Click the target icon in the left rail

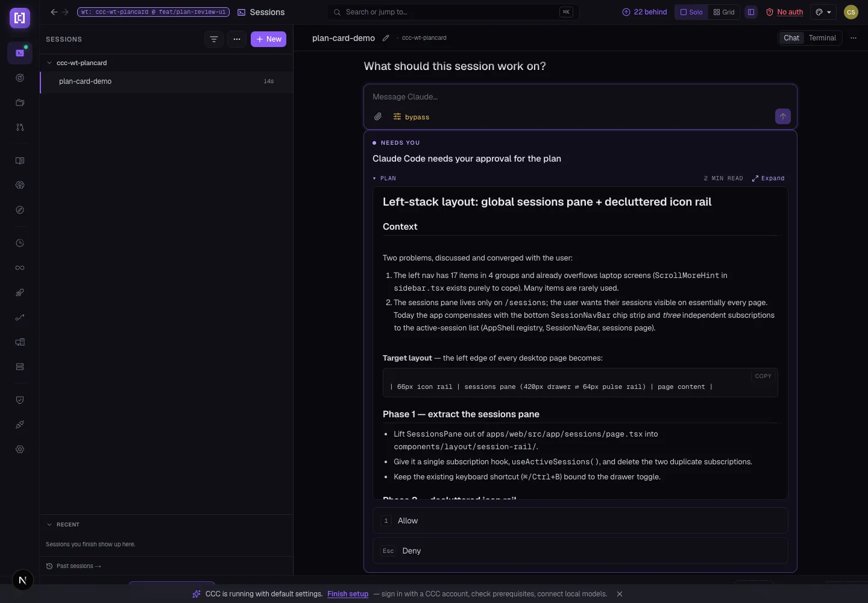(20, 78)
